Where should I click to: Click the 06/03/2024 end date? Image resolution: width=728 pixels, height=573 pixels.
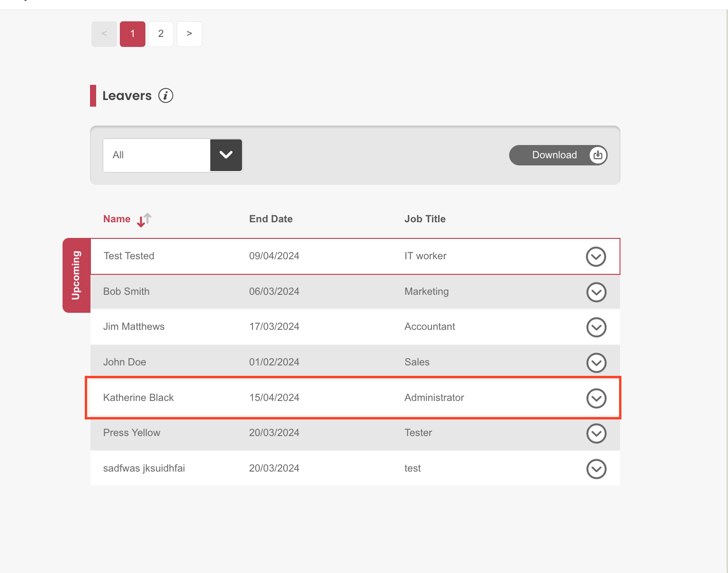[274, 291]
